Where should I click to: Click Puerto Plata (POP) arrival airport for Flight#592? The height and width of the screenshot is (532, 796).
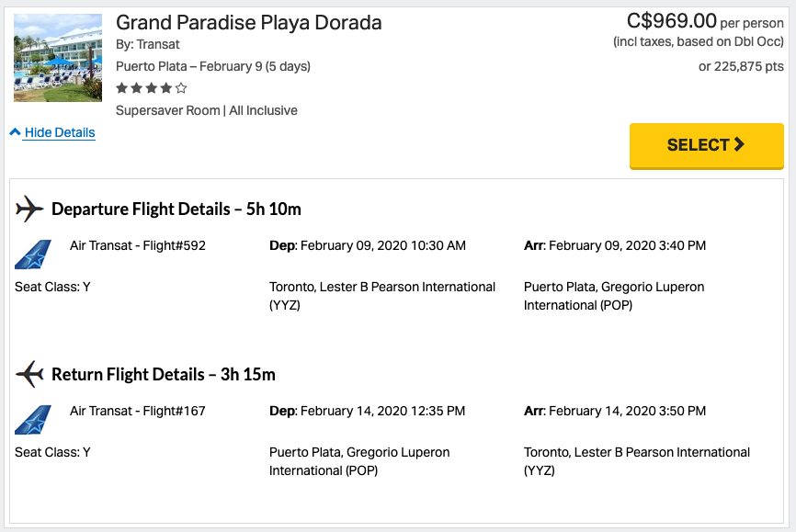tap(614, 296)
